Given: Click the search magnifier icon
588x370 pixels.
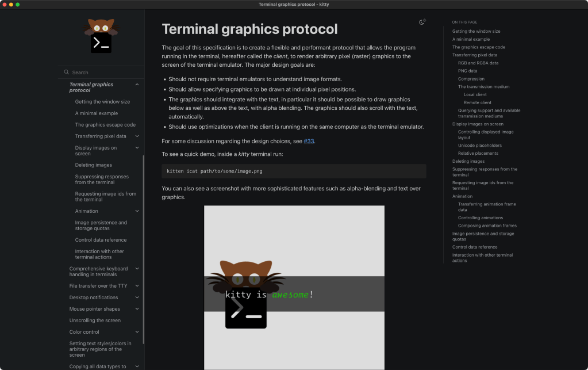Looking at the screenshot, I should (67, 73).
